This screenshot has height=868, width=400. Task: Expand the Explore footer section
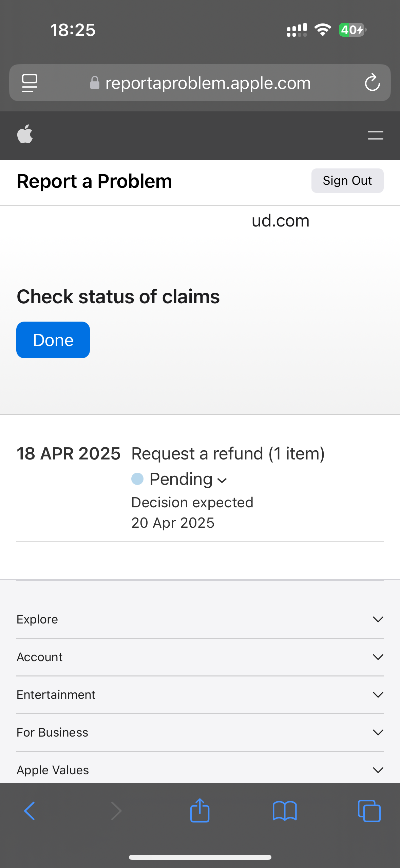click(200, 619)
